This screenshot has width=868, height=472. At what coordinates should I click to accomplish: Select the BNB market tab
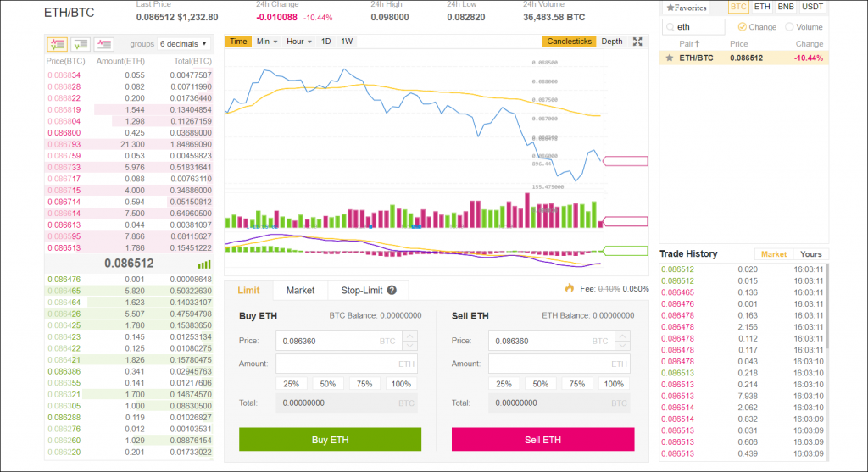coord(786,7)
